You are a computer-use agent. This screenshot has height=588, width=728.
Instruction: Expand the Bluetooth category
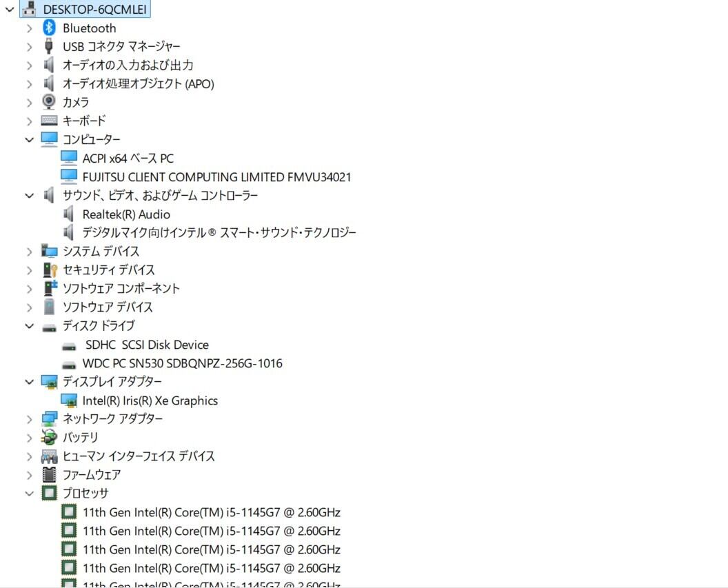coord(30,28)
